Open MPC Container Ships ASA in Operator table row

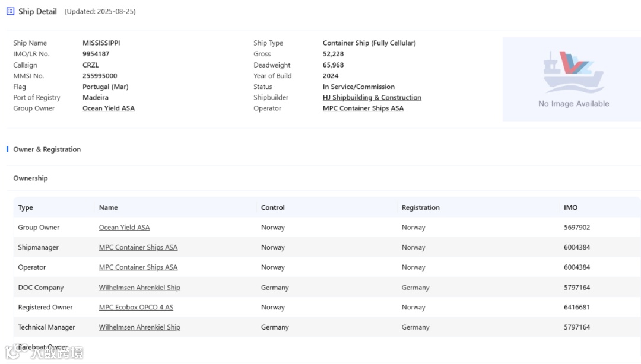138,267
